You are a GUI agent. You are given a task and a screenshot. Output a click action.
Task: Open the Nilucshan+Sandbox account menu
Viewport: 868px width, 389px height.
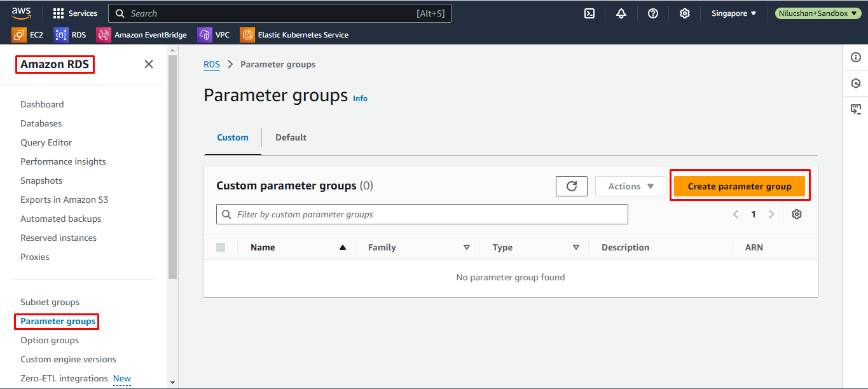(x=816, y=13)
